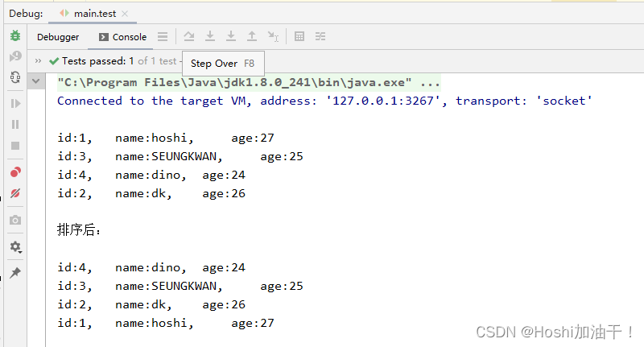Expand the test tree double chevron

pyautogui.click(x=38, y=61)
